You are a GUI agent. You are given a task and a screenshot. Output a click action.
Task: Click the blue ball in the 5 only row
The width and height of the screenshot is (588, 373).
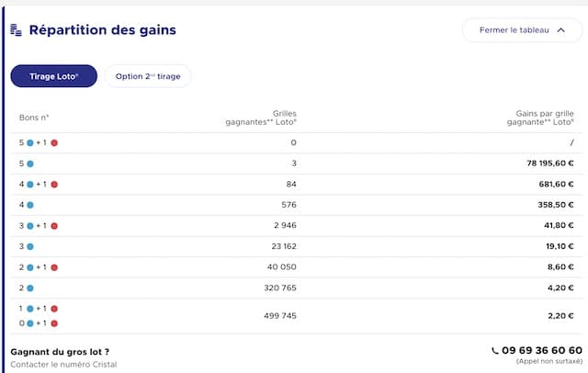click(30, 164)
